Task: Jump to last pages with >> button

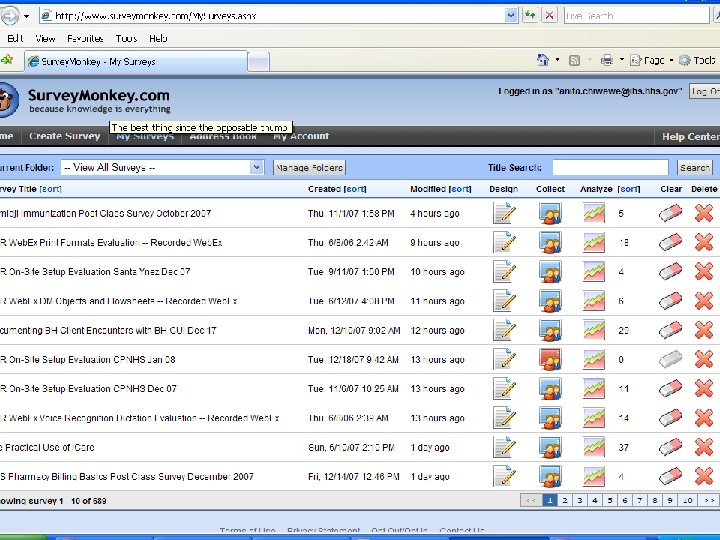Action: [x=709, y=501]
